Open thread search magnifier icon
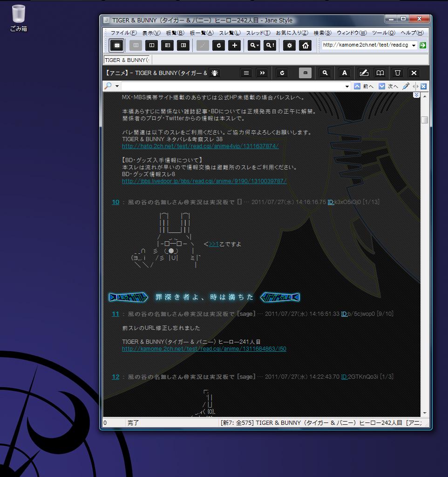 (325, 73)
